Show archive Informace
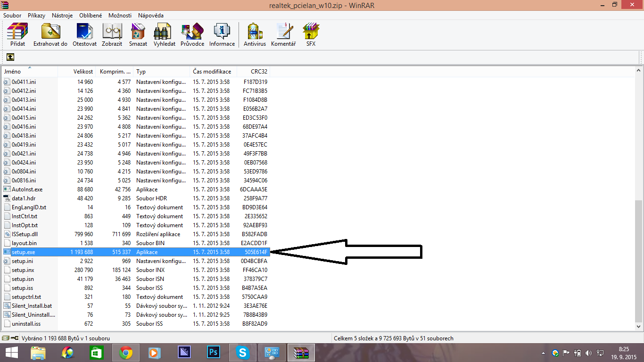 point(222,34)
